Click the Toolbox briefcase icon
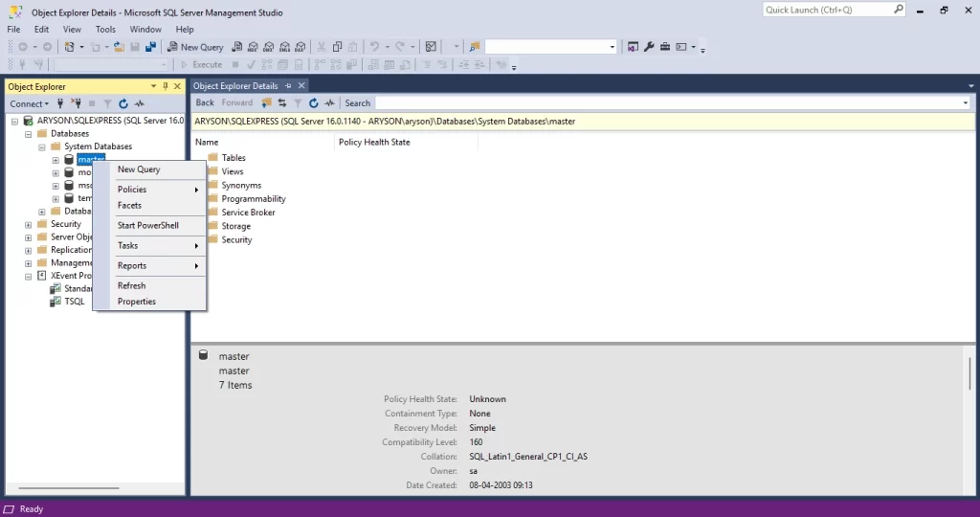Screen dimensions: 980x517 coord(665,47)
